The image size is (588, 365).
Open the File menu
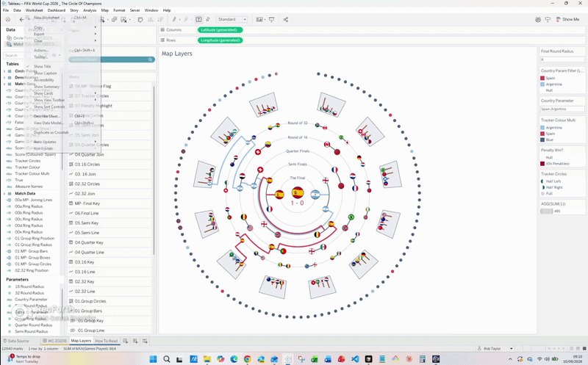[x=6, y=10]
